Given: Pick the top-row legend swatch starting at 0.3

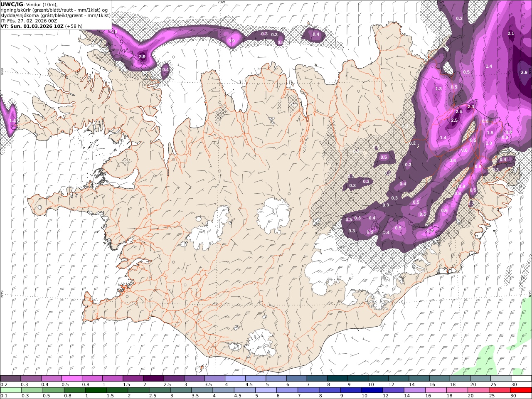Looking at the screenshot, I should (x=31, y=379).
